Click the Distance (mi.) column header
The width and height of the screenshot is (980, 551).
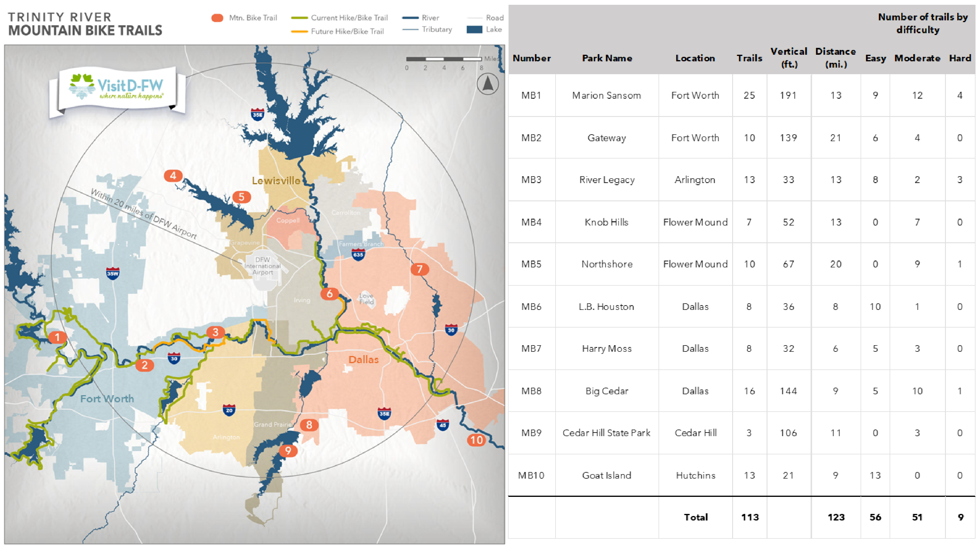click(835, 58)
